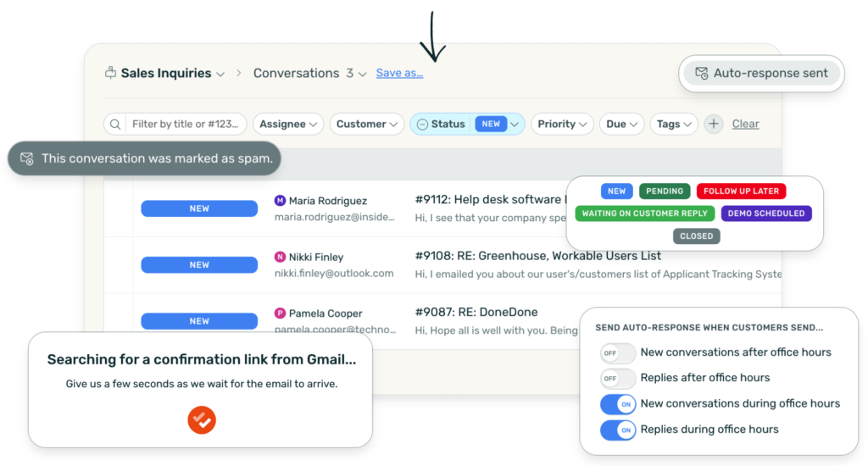Turn on Replies after office hours
This screenshot has height=466, width=868.
pos(618,378)
